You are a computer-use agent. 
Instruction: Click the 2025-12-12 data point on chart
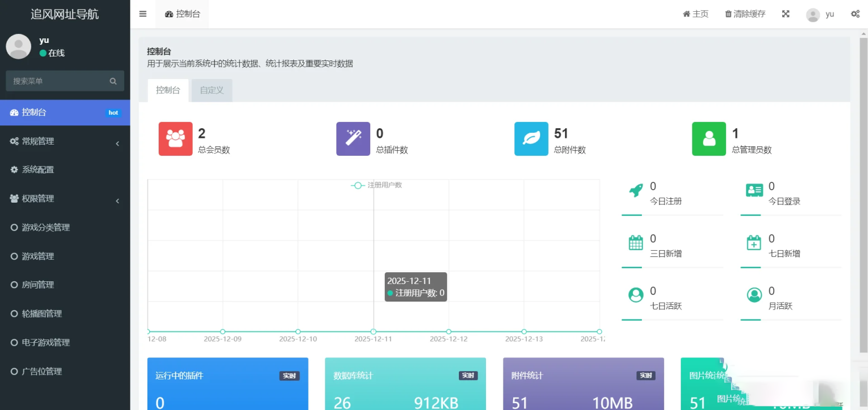click(x=449, y=332)
